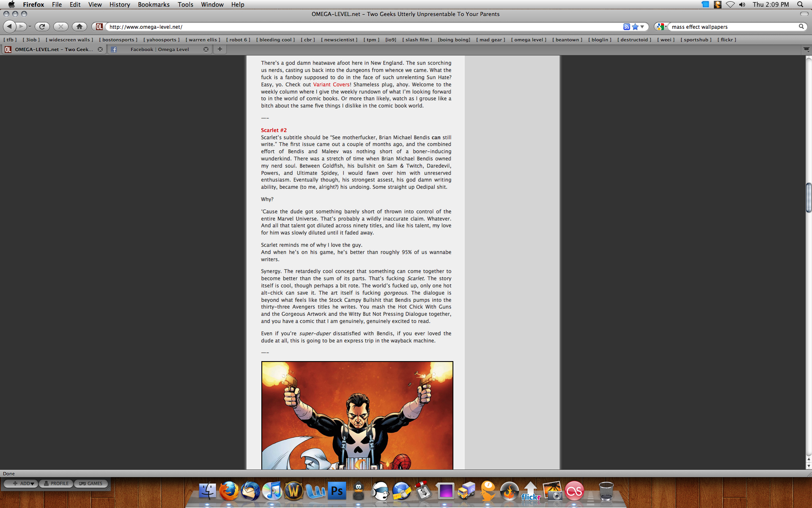Open the widescreen walls bookmark

pos(69,40)
